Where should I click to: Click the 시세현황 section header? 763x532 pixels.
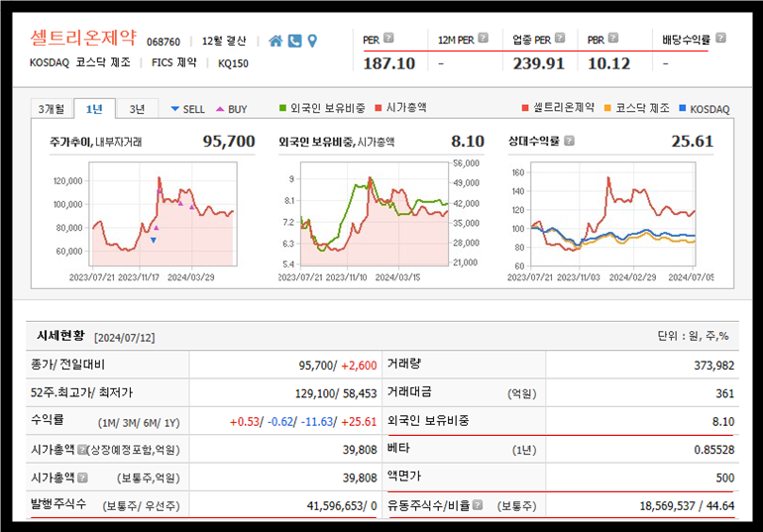click(x=60, y=336)
